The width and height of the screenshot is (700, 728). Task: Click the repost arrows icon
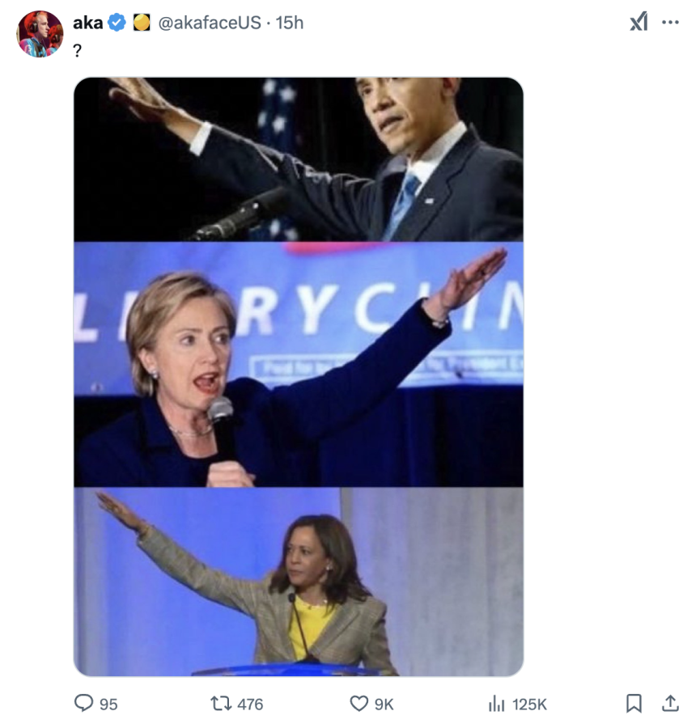(x=221, y=704)
